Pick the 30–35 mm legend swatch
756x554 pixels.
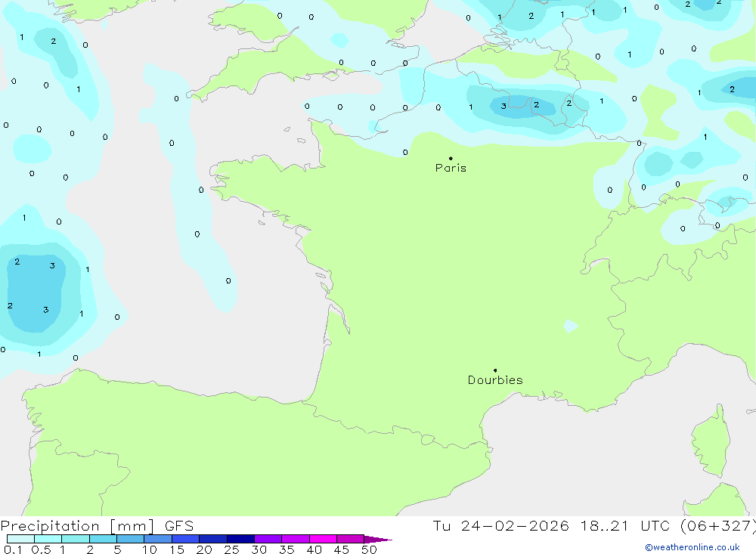tap(268, 539)
